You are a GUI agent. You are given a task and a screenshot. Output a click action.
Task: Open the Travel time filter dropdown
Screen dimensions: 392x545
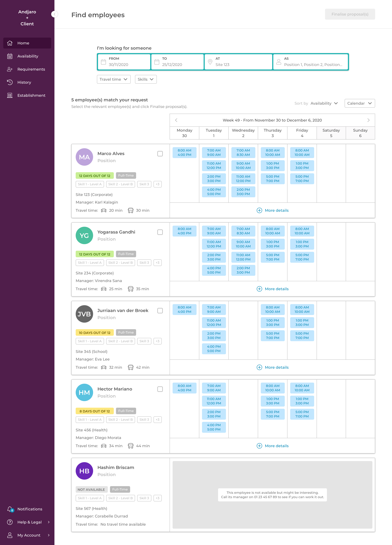114,79
